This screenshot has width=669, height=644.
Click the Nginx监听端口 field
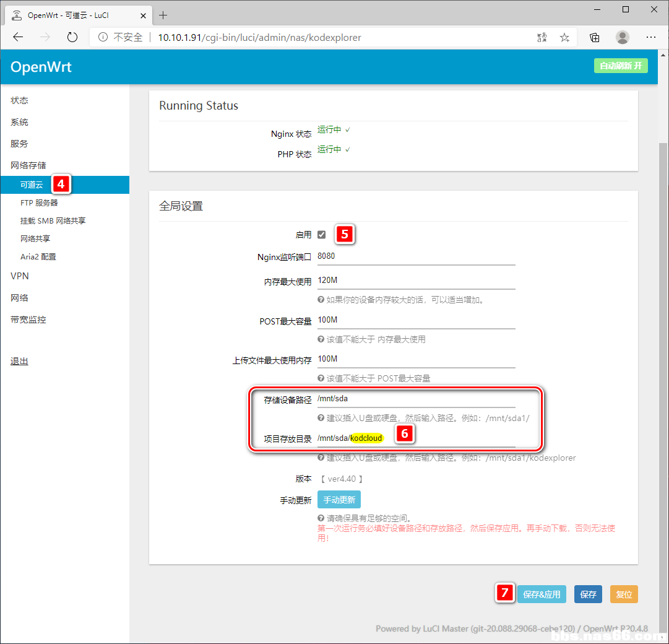click(x=417, y=256)
